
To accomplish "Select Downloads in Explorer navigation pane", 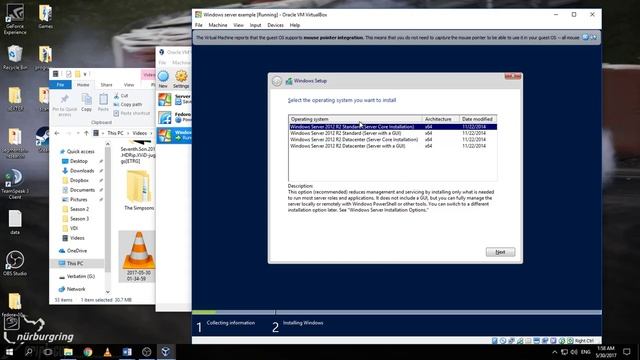I will click(x=80, y=171).
